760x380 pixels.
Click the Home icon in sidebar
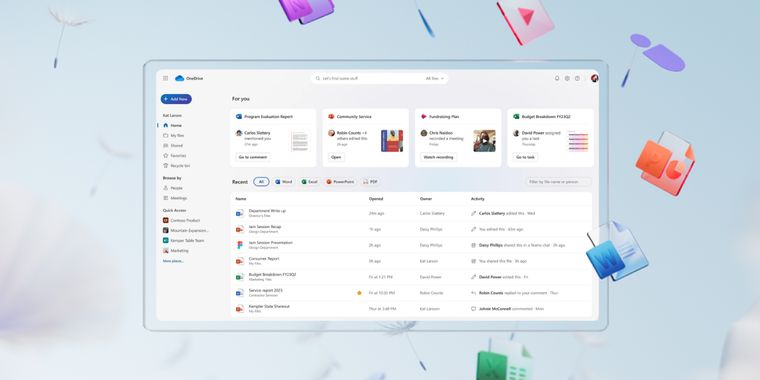pos(166,125)
